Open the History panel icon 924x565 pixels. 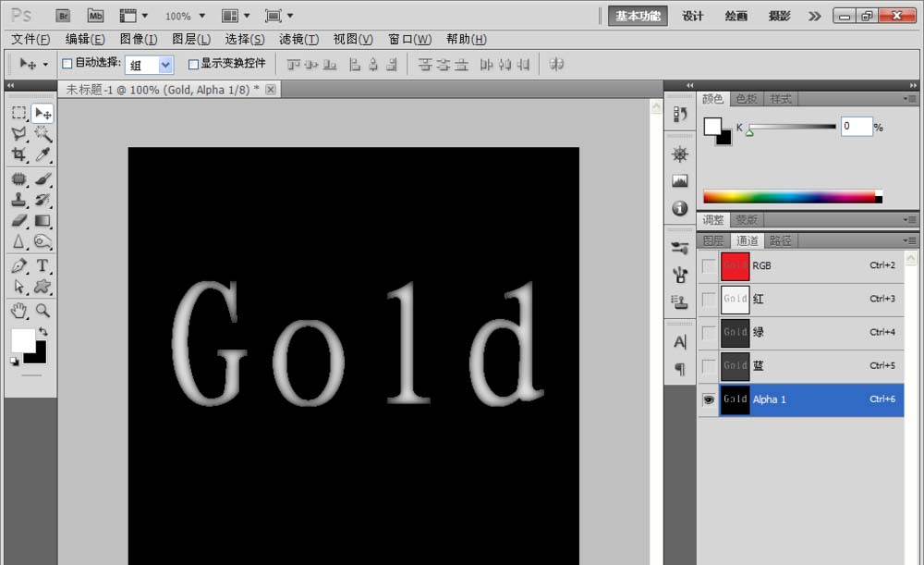point(680,113)
